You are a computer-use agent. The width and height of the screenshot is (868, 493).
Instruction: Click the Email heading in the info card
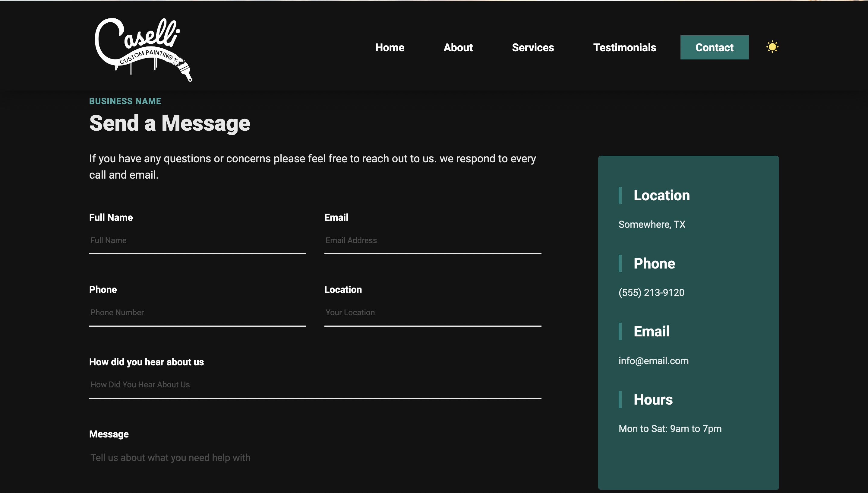pos(651,332)
